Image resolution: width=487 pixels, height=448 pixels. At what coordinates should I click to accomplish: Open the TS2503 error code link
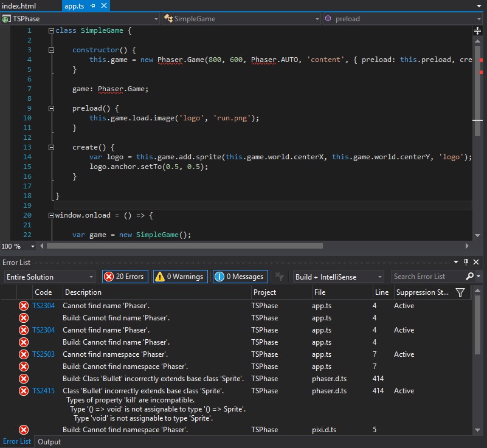(44, 354)
